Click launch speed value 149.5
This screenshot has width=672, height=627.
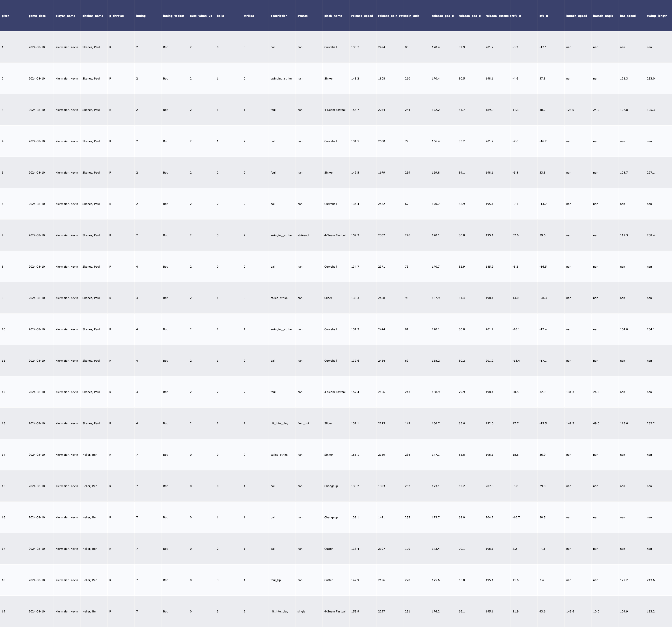tap(570, 423)
